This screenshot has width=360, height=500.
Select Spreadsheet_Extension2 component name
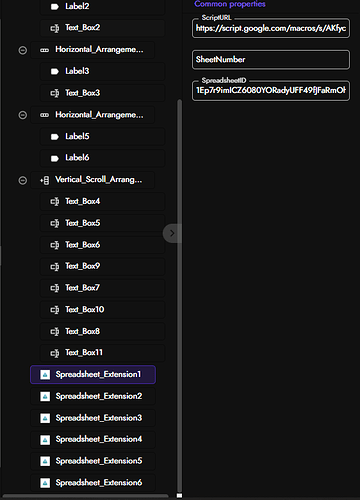pyautogui.click(x=99, y=396)
